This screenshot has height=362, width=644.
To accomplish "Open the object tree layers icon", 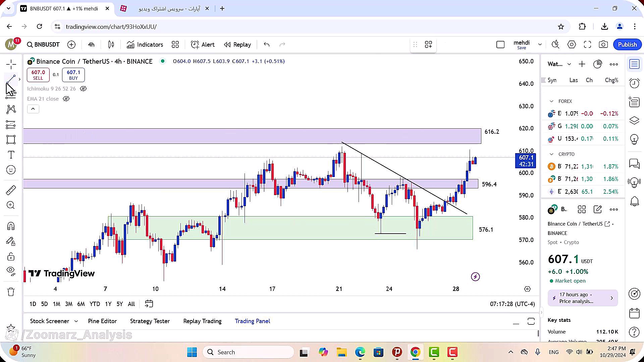I will (634, 120).
